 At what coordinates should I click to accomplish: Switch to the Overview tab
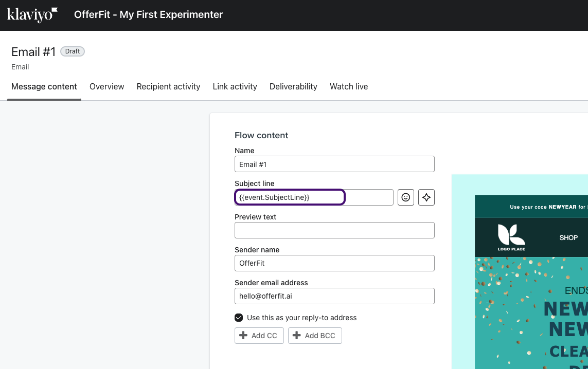point(106,86)
